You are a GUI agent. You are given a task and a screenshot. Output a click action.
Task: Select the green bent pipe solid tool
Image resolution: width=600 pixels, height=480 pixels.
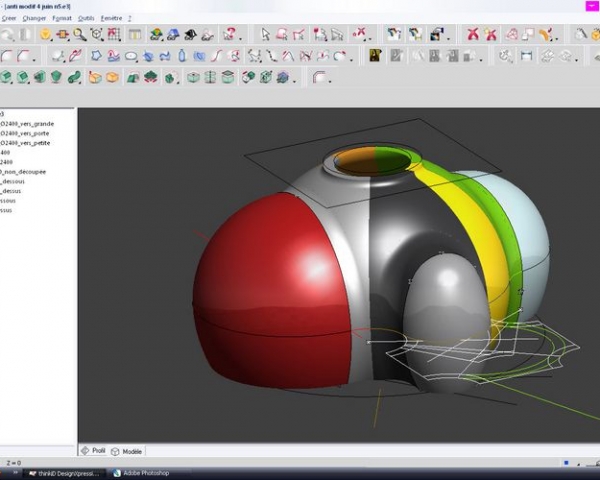point(74,77)
